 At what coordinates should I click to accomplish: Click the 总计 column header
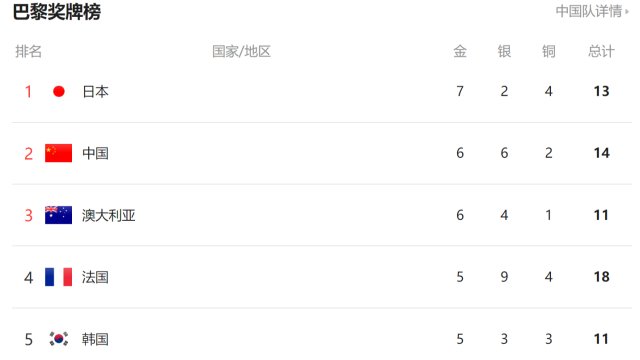[x=601, y=51]
